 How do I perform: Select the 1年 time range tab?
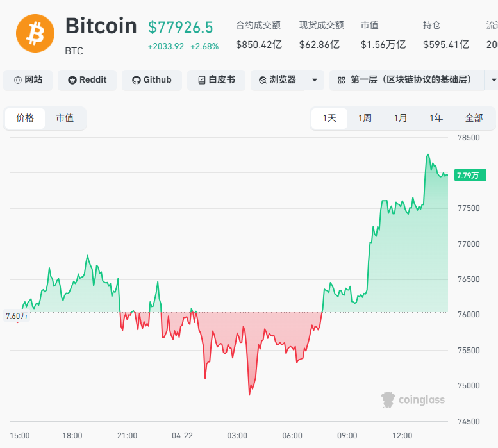coord(436,118)
